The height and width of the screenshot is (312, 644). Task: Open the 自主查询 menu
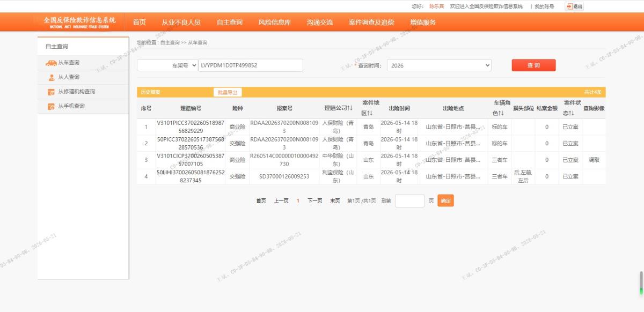pos(230,22)
